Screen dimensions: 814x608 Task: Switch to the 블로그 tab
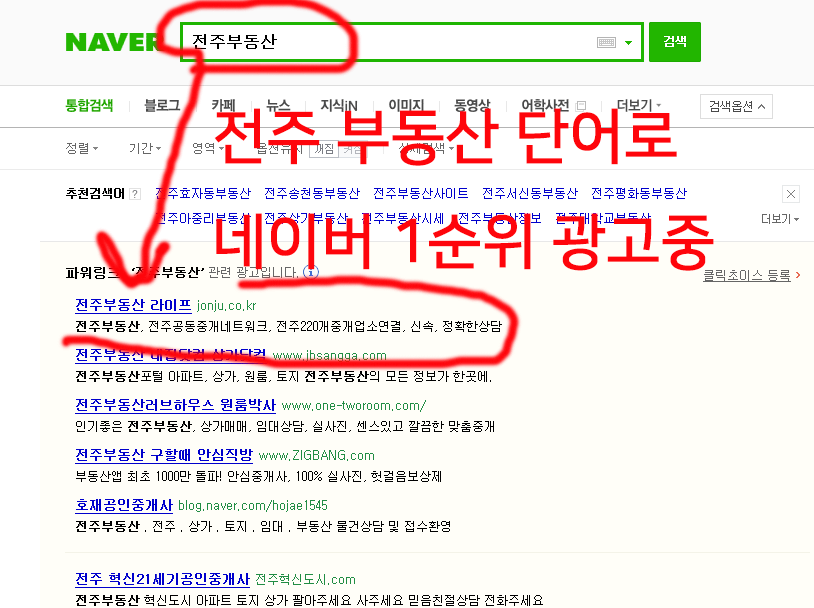pos(162,106)
